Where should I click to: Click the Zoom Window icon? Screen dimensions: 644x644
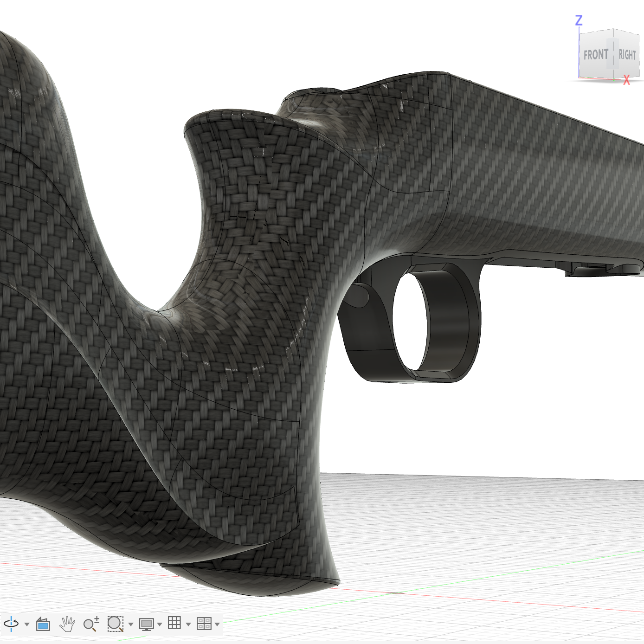tap(115, 624)
